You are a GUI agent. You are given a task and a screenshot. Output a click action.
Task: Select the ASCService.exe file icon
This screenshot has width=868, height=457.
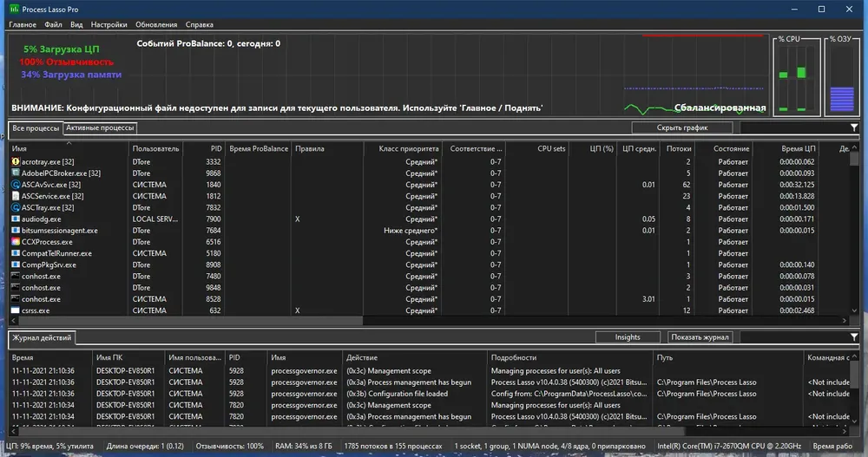point(16,196)
